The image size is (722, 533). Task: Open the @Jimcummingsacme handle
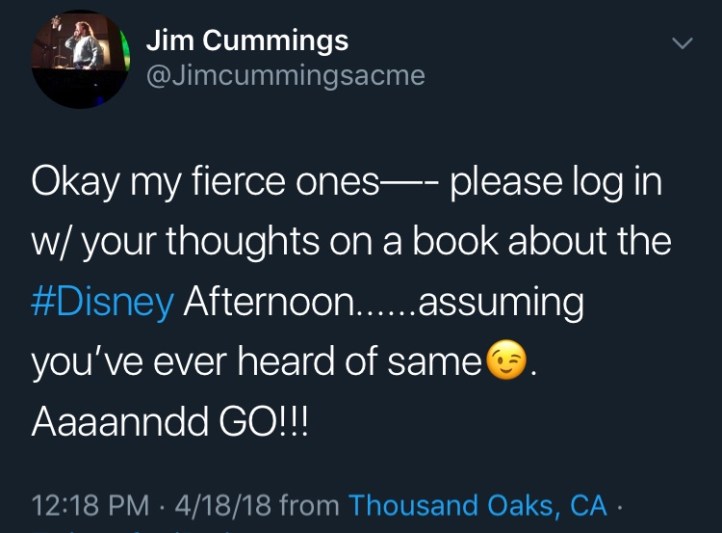(x=285, y=76)
